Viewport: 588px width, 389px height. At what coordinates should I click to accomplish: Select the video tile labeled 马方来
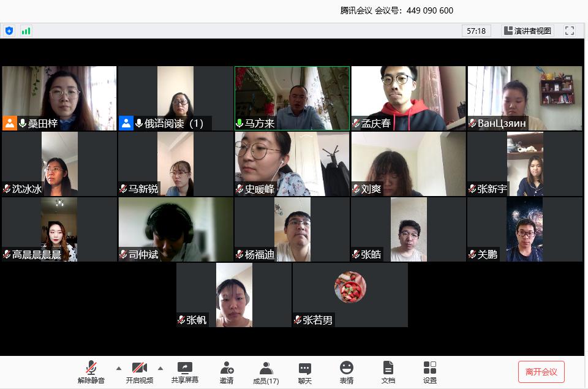pos(292,98)
